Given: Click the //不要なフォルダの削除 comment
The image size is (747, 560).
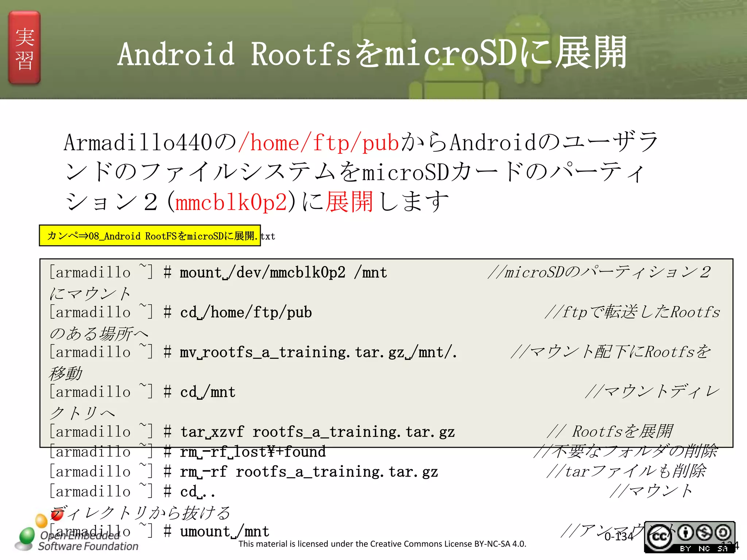Looking at the screenshot, I should (x=626, y=451).
